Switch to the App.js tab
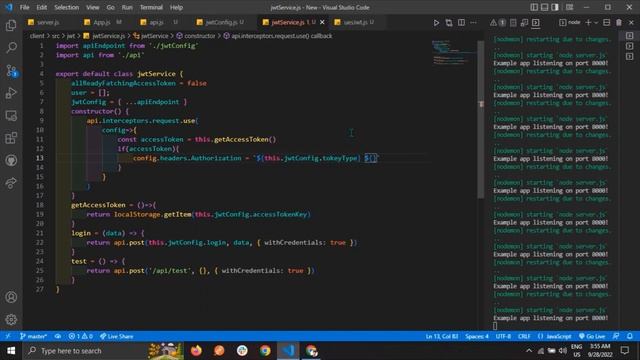 (102, 22)
